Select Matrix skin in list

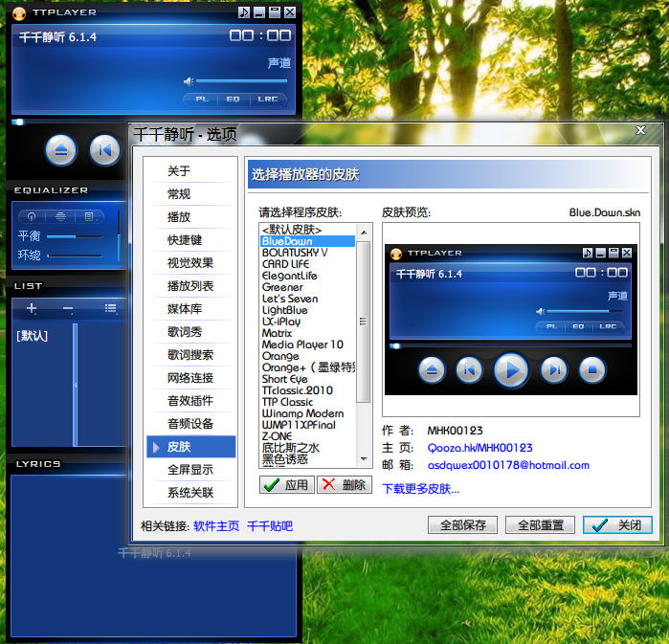pos(307,334)
